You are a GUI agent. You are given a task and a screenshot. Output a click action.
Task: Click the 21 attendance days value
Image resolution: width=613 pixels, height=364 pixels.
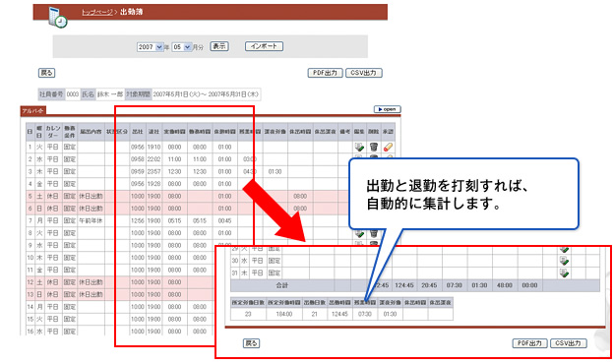tap(314, 314)
